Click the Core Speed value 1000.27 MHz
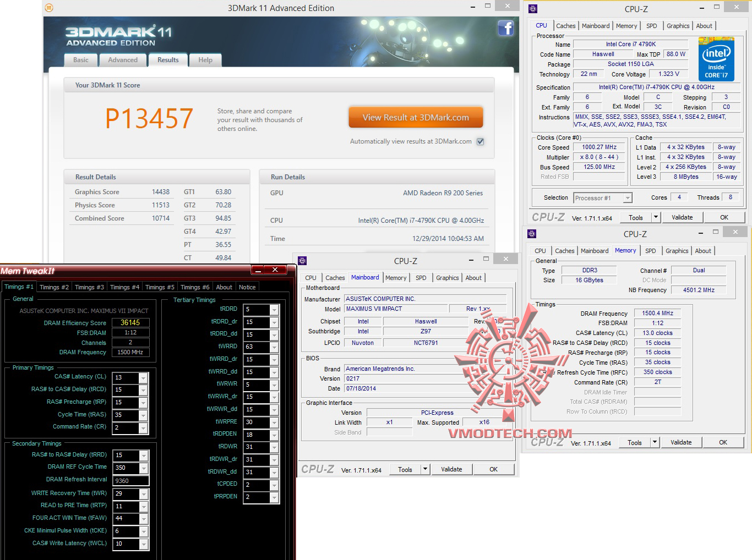This screenshot has height=560, width=752. 600,147
